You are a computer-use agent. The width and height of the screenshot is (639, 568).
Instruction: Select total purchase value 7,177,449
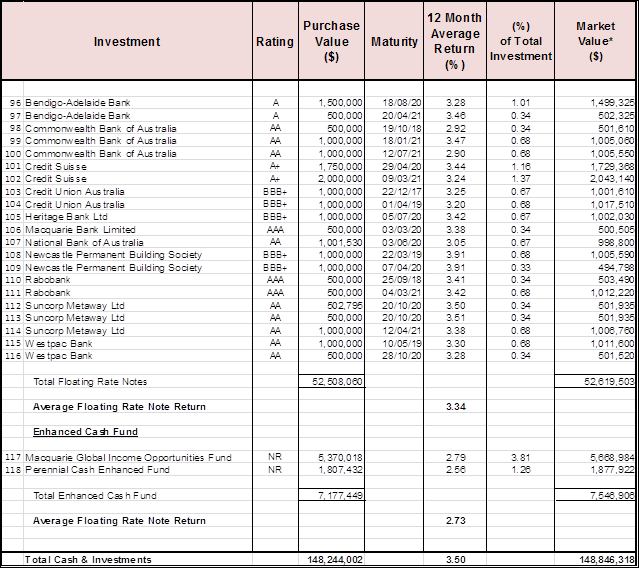[340, 496]
